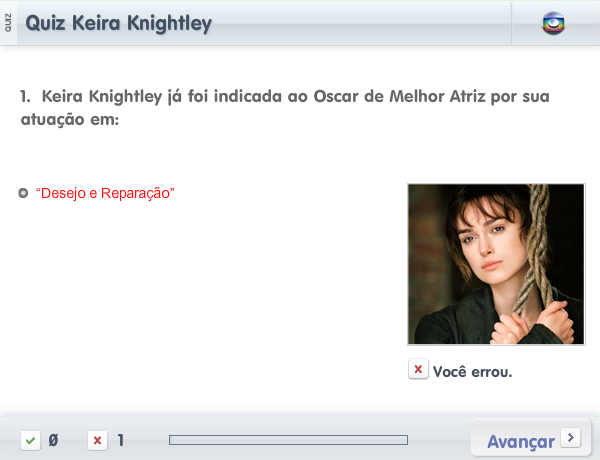This screenshot has width=600, height=460.
Task: Click the correct answers count zero
Action: (54, 440)
